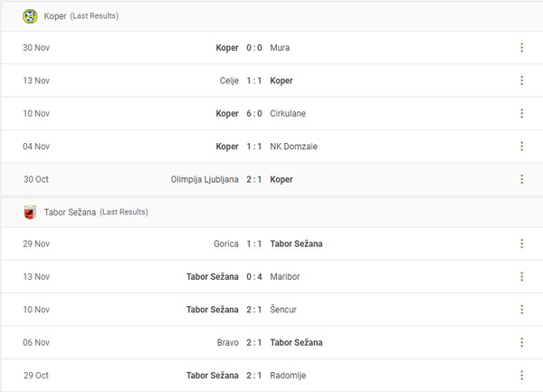Open options menu for Celje vs Koper match

521,81
